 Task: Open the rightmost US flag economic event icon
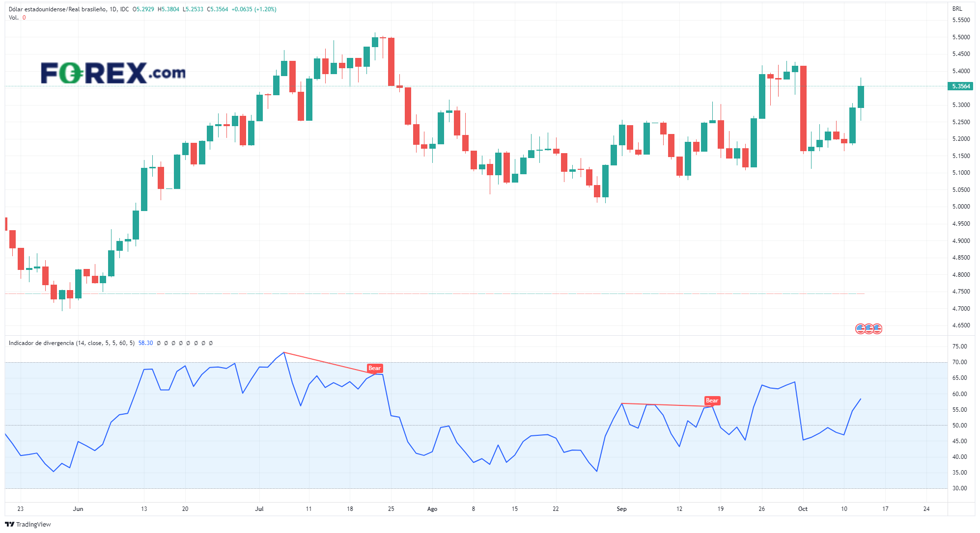pos(877,329)
